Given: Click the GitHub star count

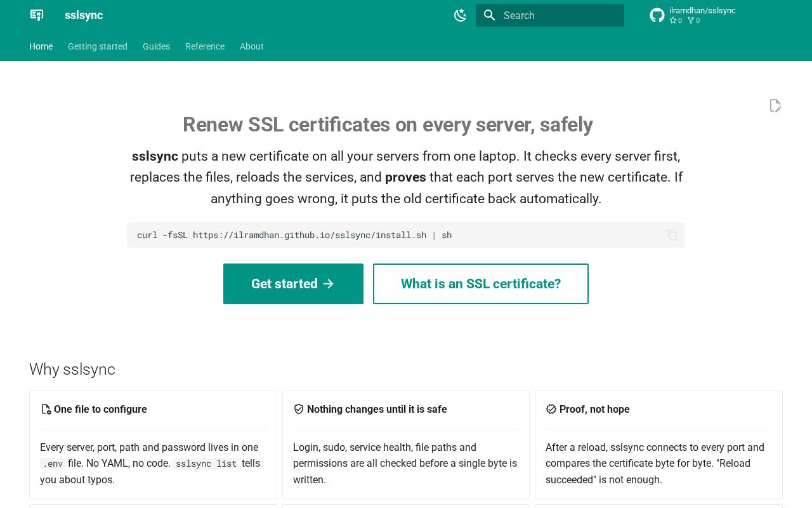Looking at the screenshot, I should [x=676, y=20].
